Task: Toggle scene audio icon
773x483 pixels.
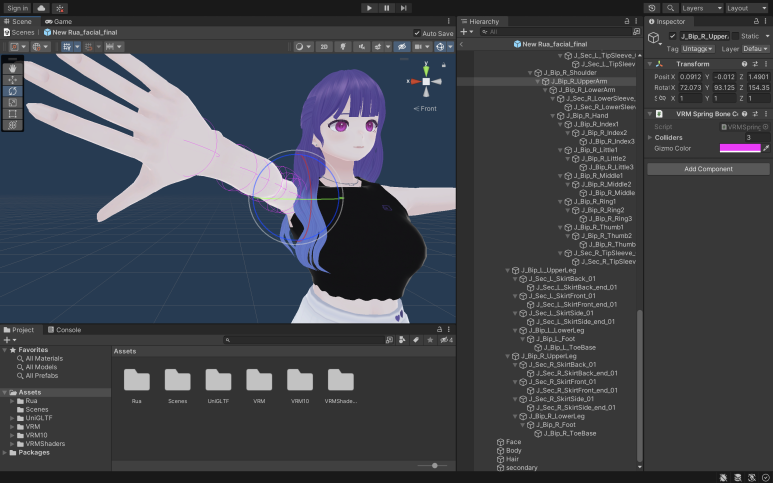Action: click(361, 46)
